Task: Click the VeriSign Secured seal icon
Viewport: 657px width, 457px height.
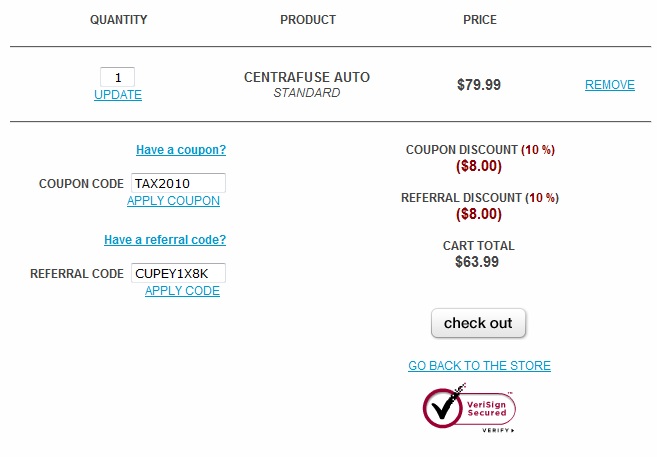Action: (469, 408)
